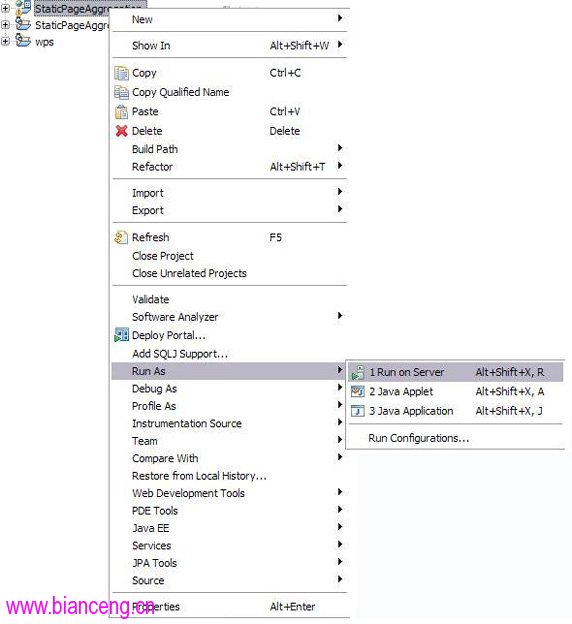The width and height of the screenshot is (572, 624).
Task: Expand the second StaticPageAggr project node
Action: click(x=5, y=25)
